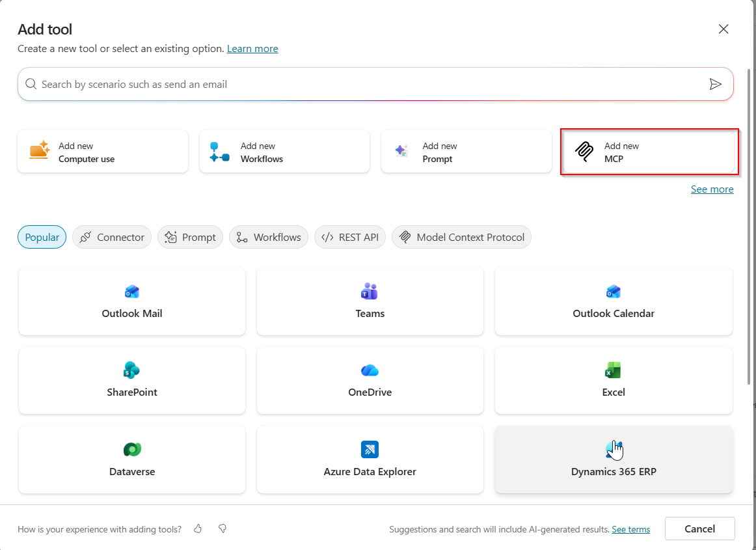The image size is (756, 550).
Task: Select the Outlook Mail label
Action: [x=131, y=314]
